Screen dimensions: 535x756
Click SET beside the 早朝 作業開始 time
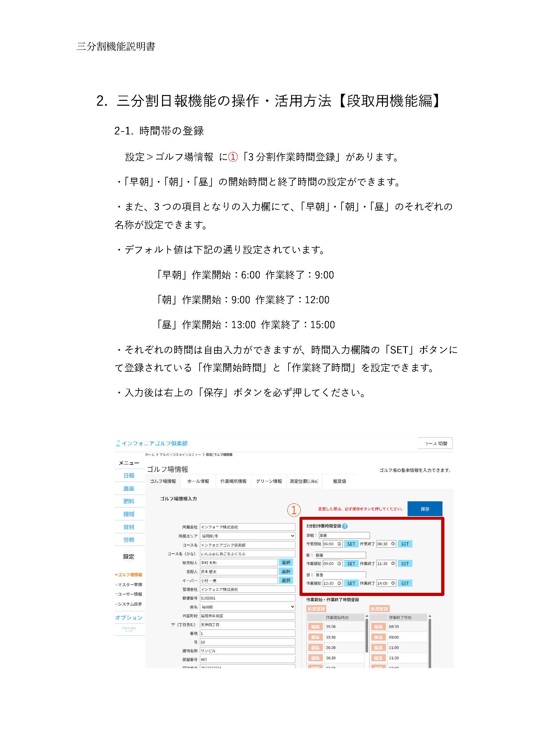pyautogui.click(x=352, y=544)
